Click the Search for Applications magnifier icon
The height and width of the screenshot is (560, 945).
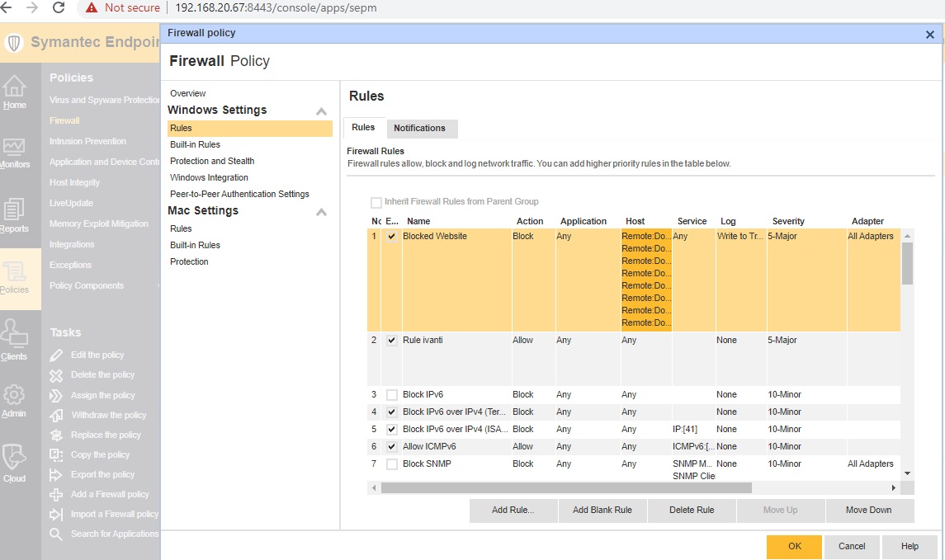click(x=56, y=534)
